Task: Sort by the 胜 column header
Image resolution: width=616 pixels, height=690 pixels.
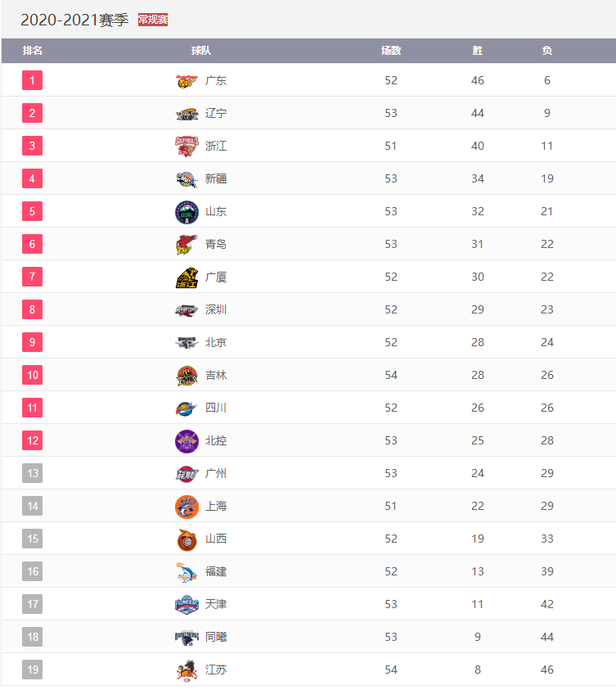Action: 478,51
